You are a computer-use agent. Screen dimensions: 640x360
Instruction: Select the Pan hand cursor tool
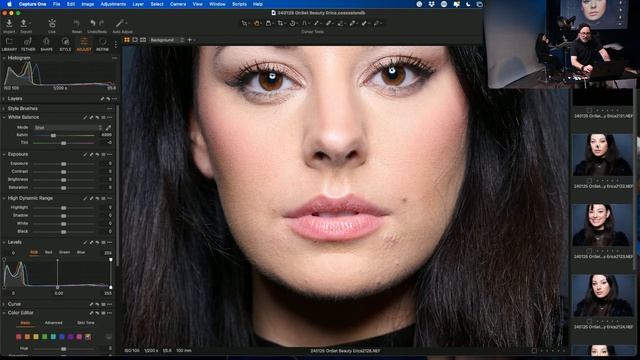click(257, 24)
